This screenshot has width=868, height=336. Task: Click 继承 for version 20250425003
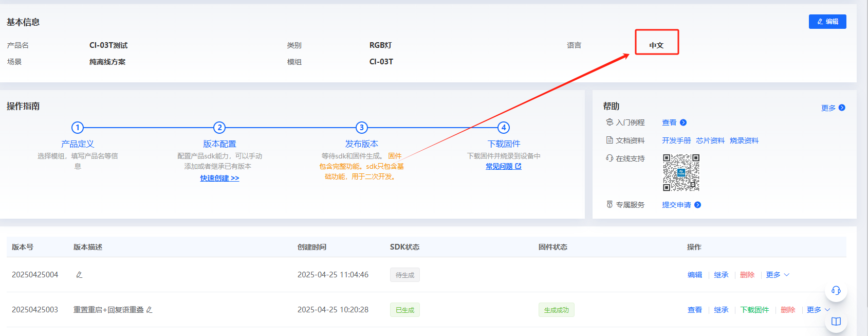click(x=721, y=310)
